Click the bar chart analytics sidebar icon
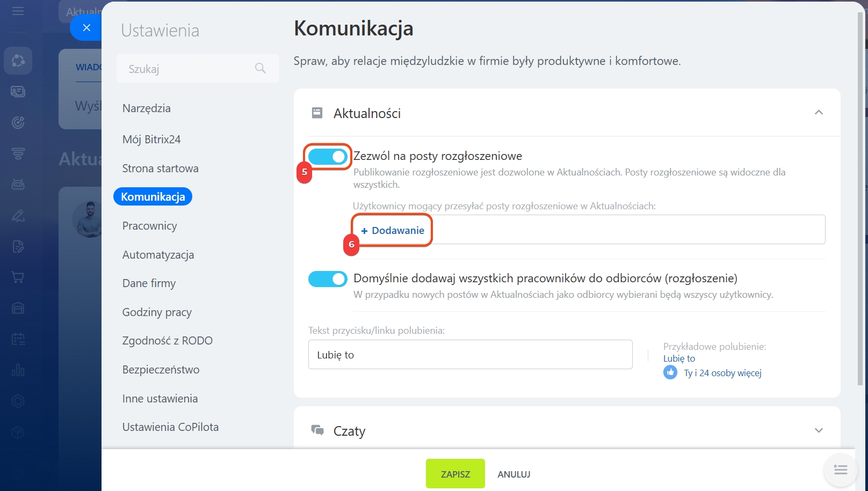Viewport: 868px width, 491px height. pyautogui.click(x=18, y=370)
